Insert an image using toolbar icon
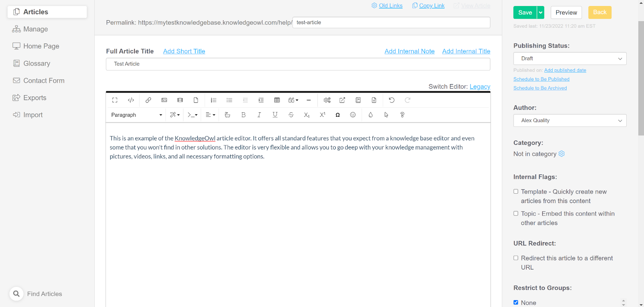This screenshot has height=307, width=644. [164, 100]
